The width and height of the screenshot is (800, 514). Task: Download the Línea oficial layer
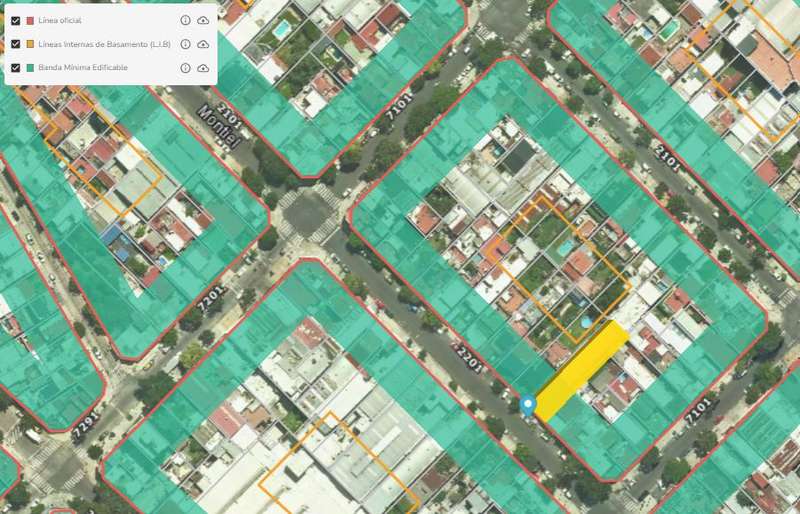203,20
